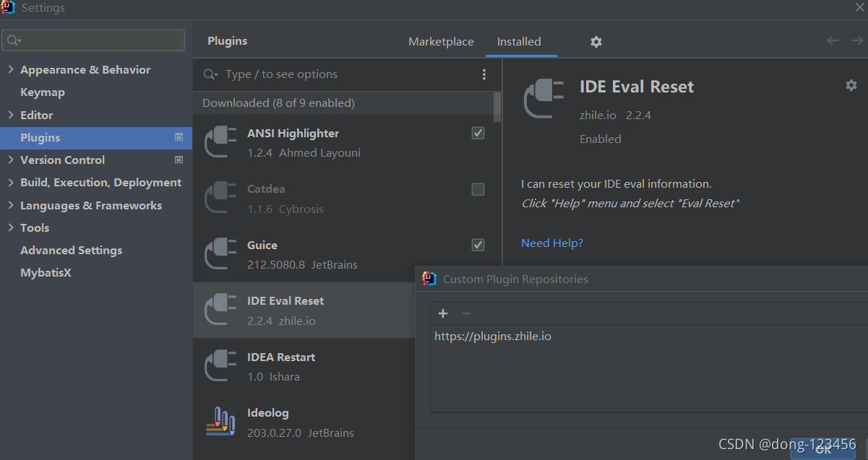
Task: Click the Enabled status in plugin details
Action: pyautogui.click(x=600, y=139)
